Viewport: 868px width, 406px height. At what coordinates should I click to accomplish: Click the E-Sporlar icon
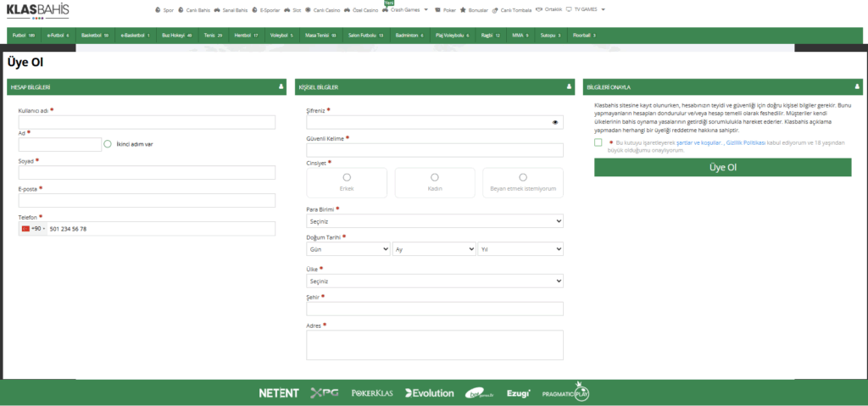[254, 10]
